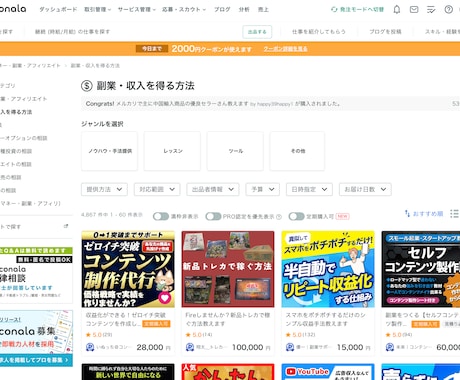Expand the サービス管理 menu in top navigation
This screenshot has width=460, height=380.
[137, 10]
